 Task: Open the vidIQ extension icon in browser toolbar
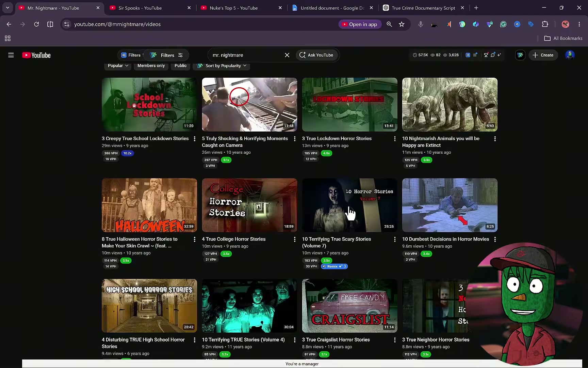click(x=517, y=24)
